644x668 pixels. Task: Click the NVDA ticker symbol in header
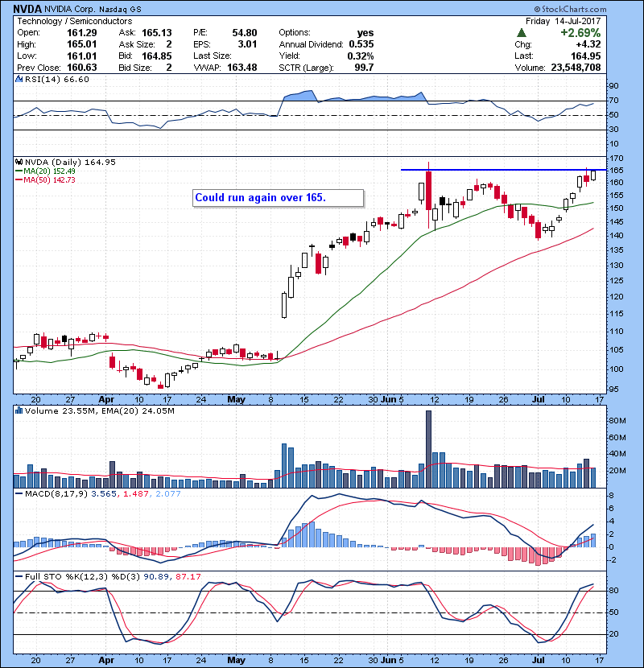(x=27, y=9)
